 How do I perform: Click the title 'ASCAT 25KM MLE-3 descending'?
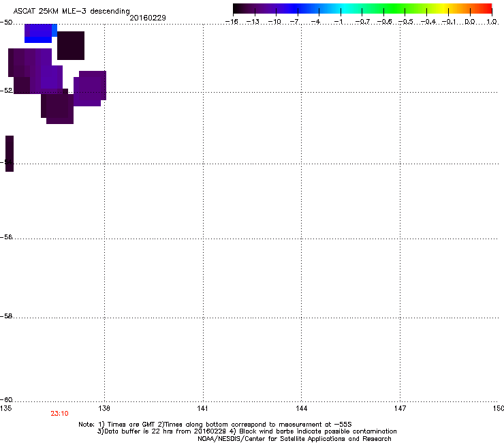coord(72,11)
